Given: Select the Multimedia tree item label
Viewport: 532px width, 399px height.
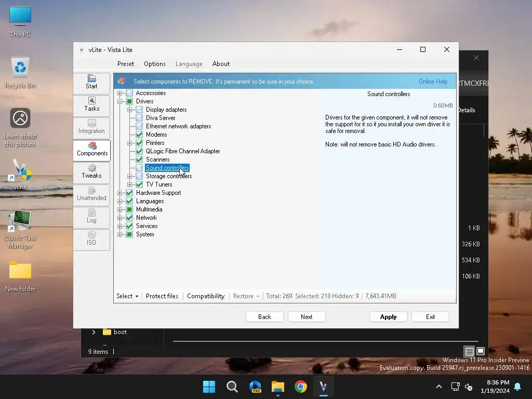Looking at the screenshot, I should click(x=149, y=209).
